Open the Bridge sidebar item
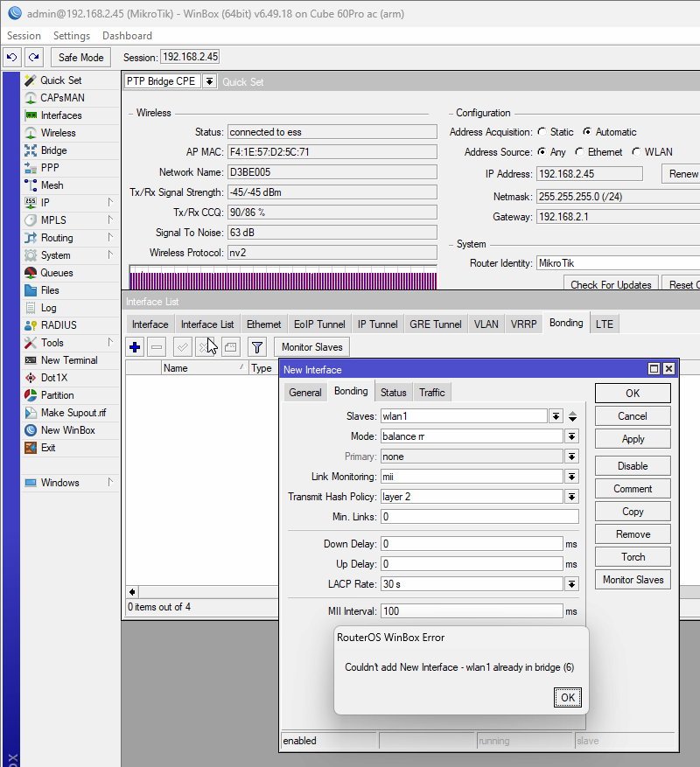 point(54,150)
